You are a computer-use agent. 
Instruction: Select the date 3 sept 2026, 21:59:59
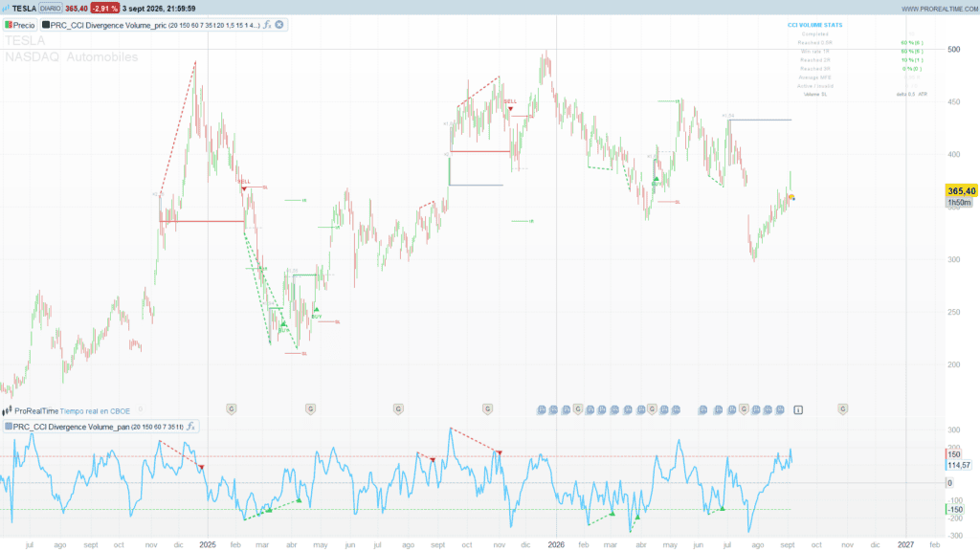tap(159, 9)
